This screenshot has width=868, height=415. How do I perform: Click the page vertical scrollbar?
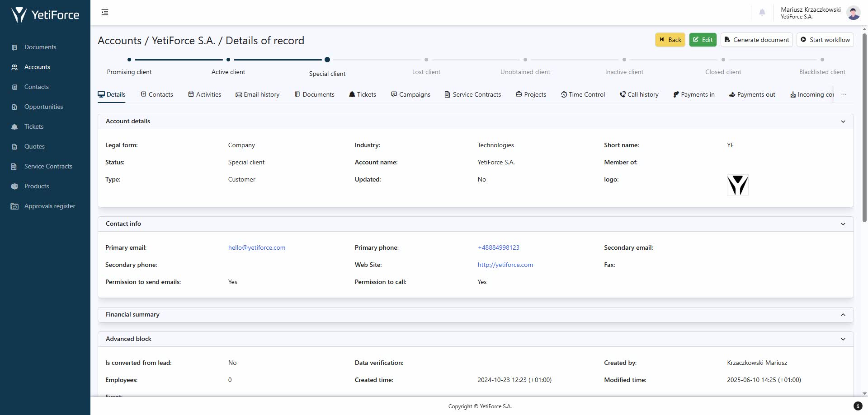point(864,128)
